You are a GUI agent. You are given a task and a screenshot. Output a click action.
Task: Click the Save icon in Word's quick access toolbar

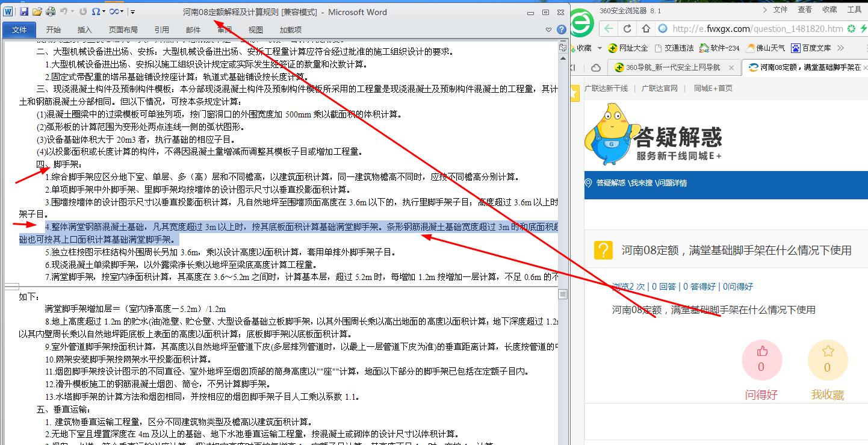pos(24,11)
